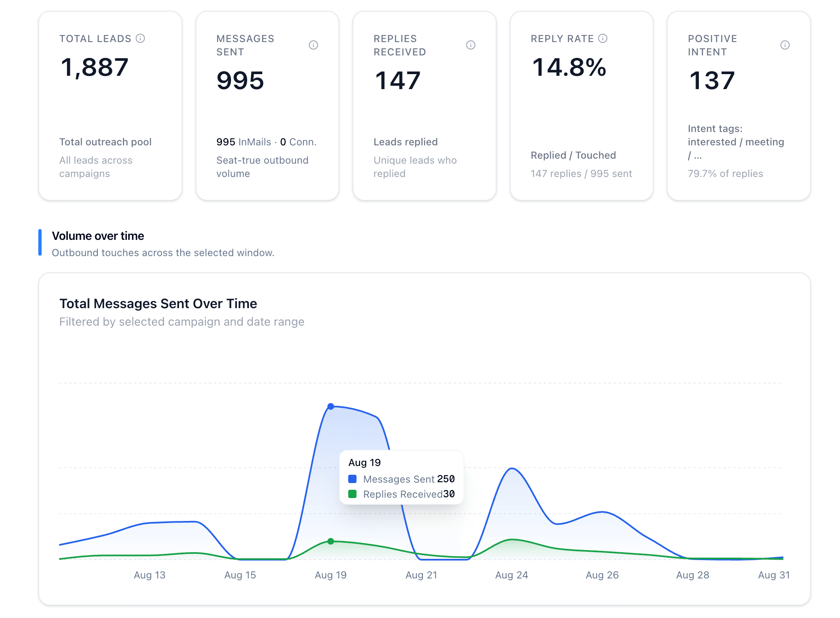Click 'Filtered by selected campaign and date range'
The height and width of the screenshot is (618, 840).
[181, 322]
